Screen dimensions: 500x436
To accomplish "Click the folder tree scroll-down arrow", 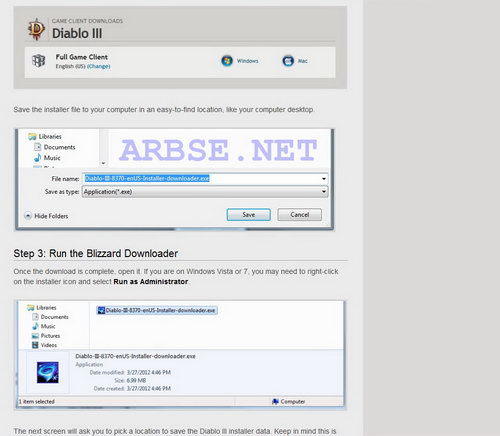I will click(x=103, y=163).
